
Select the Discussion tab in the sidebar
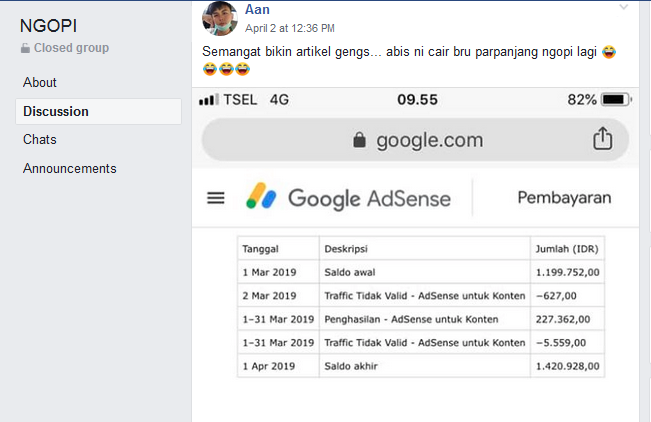(x=56, y=111)
